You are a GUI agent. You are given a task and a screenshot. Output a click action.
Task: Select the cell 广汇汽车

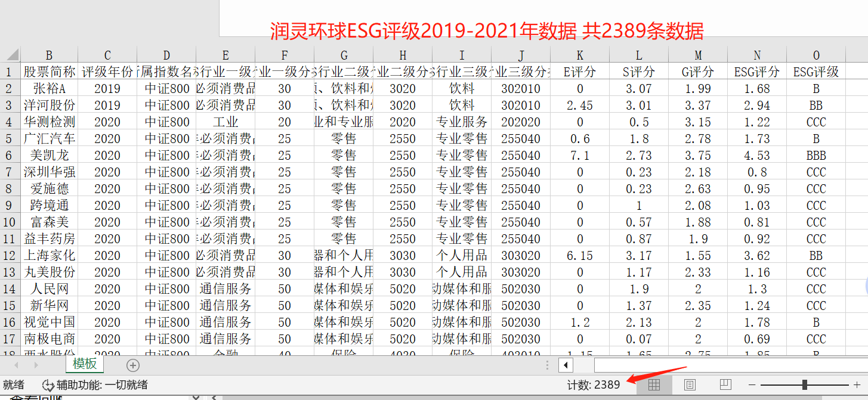[x=50, y=139]
